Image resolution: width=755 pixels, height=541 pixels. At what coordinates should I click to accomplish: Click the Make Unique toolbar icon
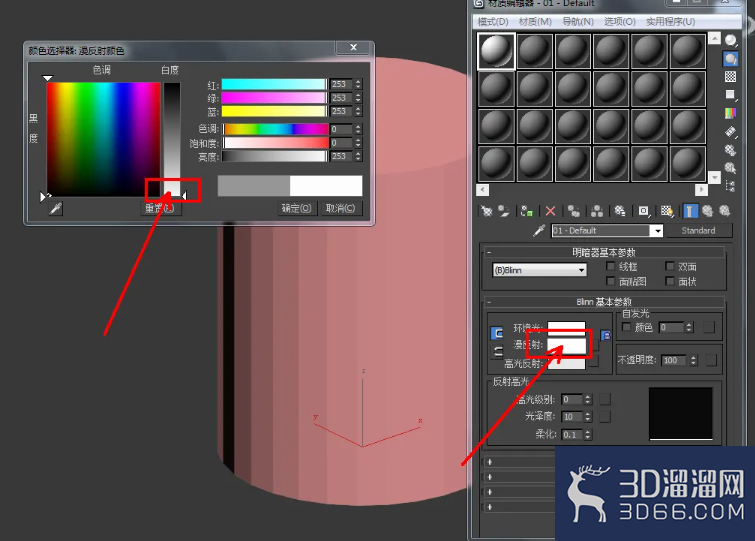click(x=597, y=211)
